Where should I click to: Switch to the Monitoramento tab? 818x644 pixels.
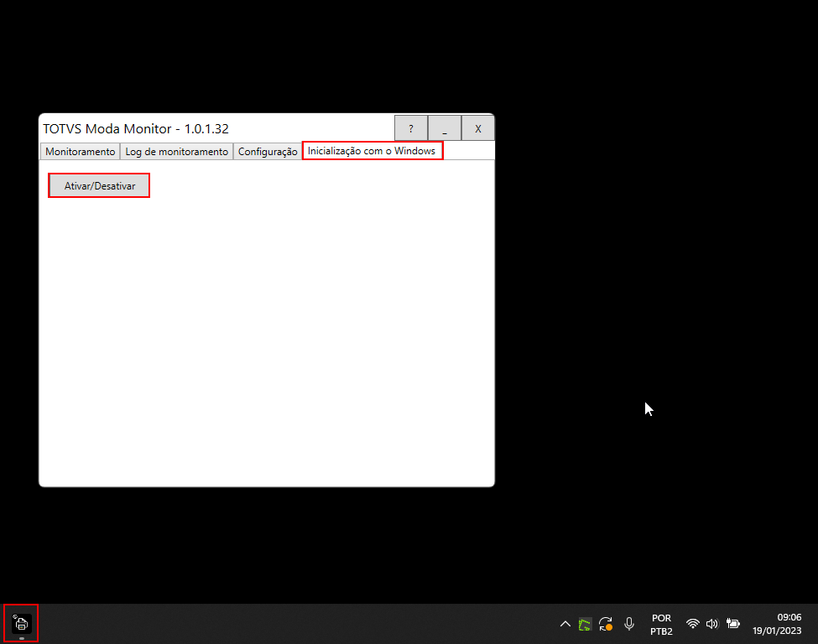pyautogui.click(x=80, y=151)
